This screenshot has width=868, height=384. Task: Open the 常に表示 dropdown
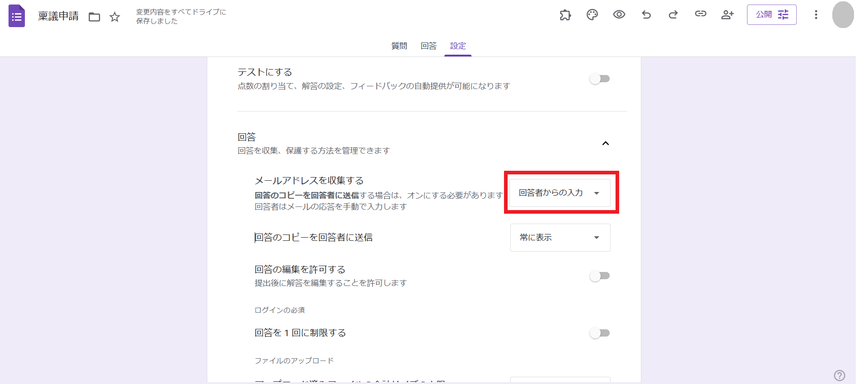click(560, 238)
